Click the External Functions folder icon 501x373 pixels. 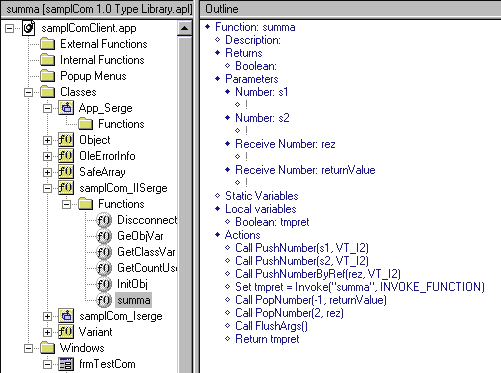pyautogui.click(x=48, y=44)
